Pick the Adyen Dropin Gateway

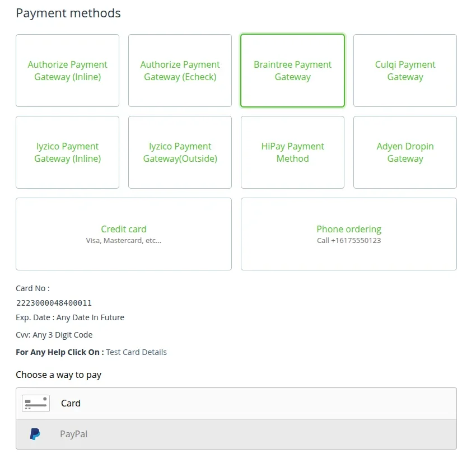[405, 152]
